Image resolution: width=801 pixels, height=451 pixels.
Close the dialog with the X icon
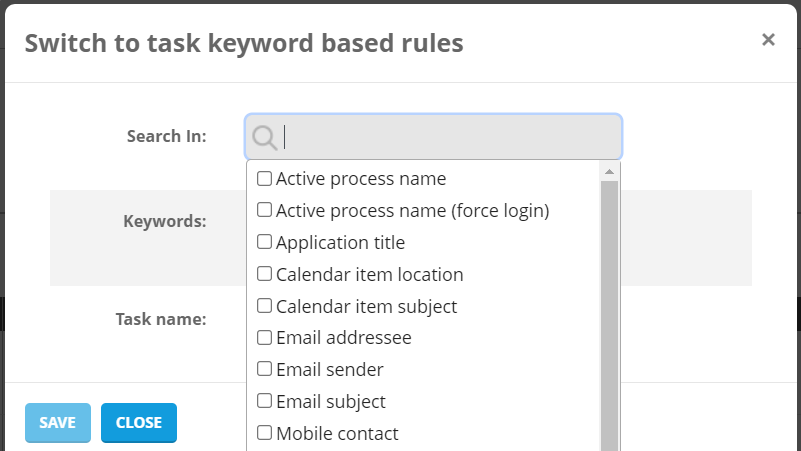pos(768,40)
